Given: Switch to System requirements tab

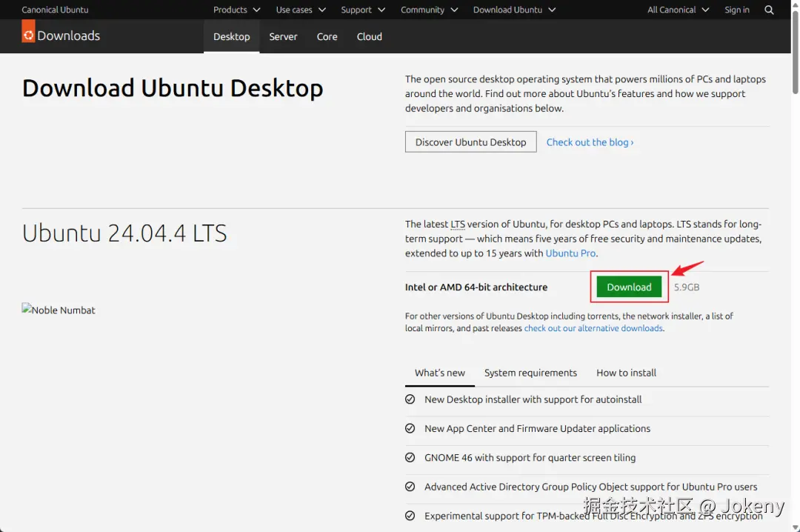Looking at the screenshot, I should tap(530, 373).
